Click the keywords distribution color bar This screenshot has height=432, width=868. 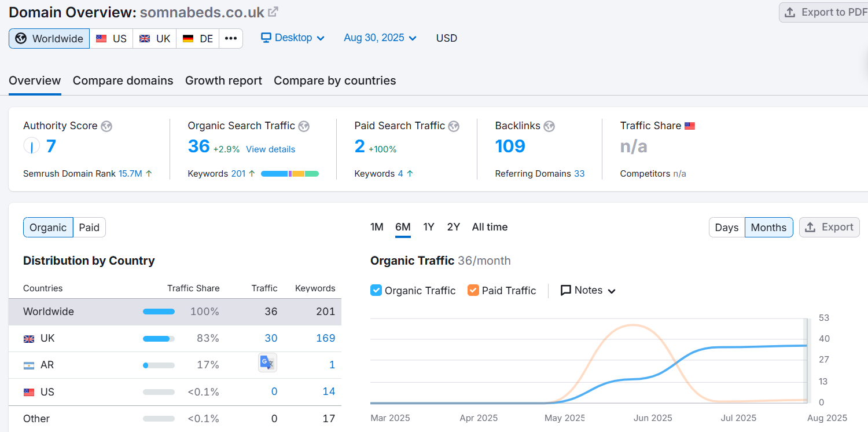289,174
